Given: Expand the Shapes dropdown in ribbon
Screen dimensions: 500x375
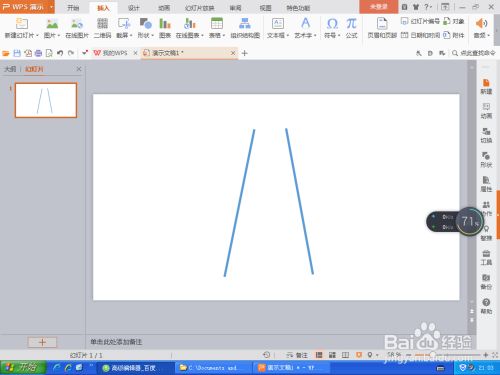Looking at the screenshot, I should pyautogui.click(x=153, y=35).
